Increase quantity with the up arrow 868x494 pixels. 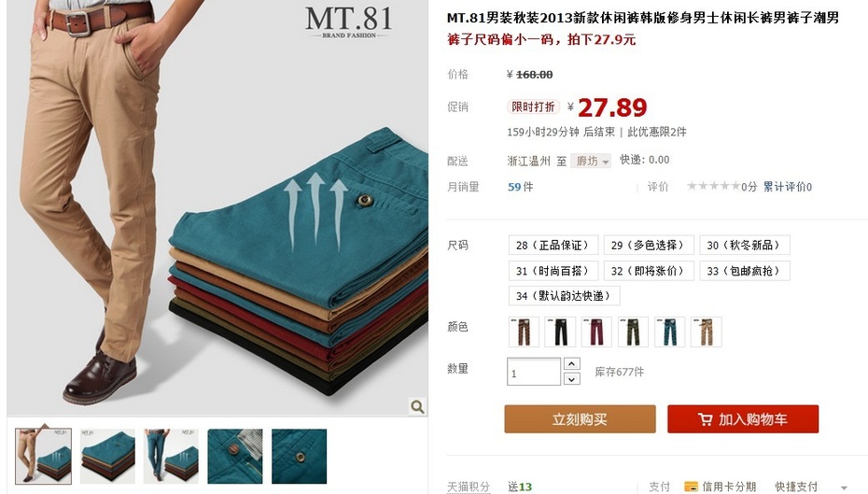coord(572,364)
